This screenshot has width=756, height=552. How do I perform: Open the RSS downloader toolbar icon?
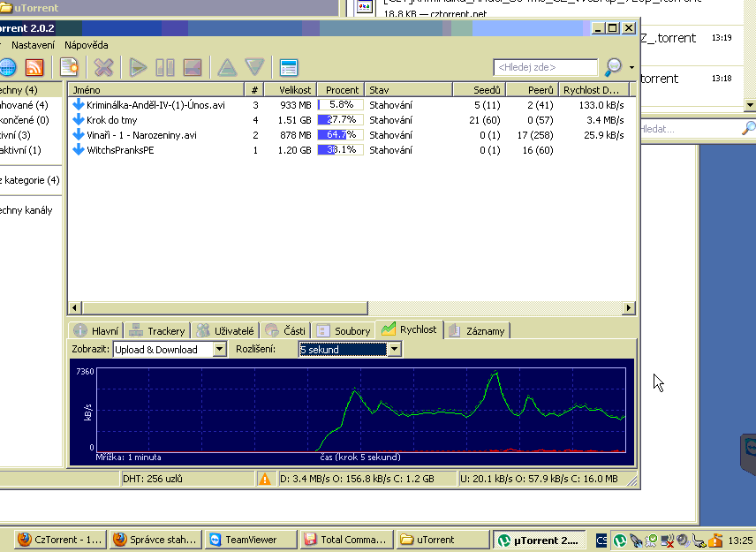[x=34, y=67]
